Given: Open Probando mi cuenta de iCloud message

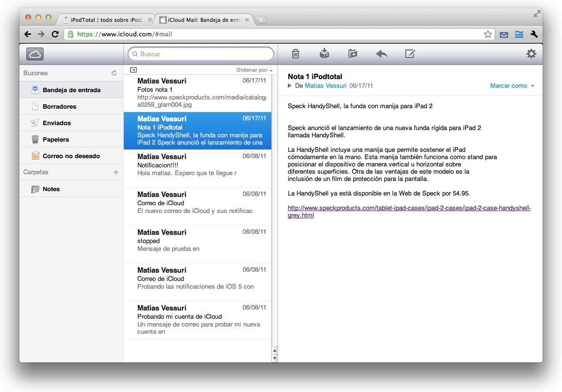Looking at the screenshot, I should tap(198, 320).
